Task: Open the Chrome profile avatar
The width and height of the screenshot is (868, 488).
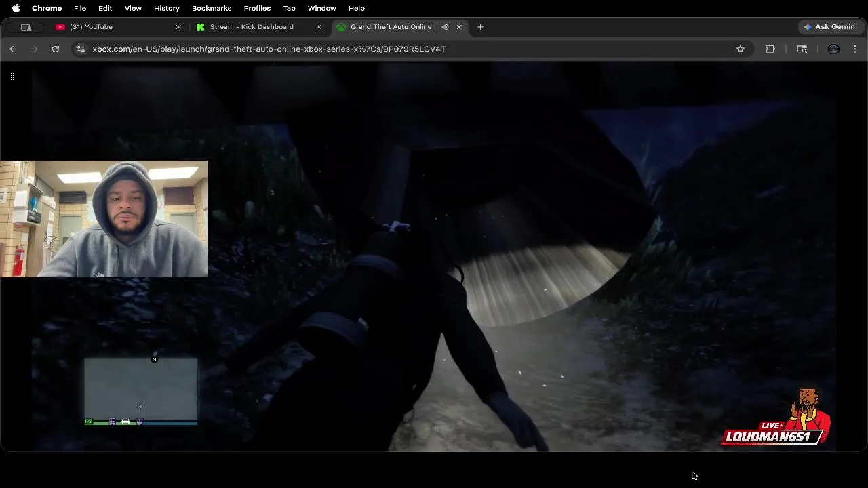Action: pyautogui.click(x=834, y=49)
